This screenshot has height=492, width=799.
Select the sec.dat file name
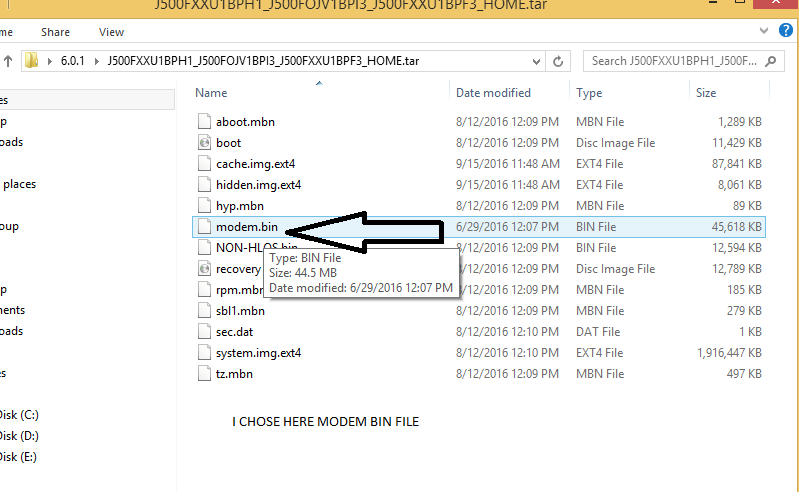234,332
